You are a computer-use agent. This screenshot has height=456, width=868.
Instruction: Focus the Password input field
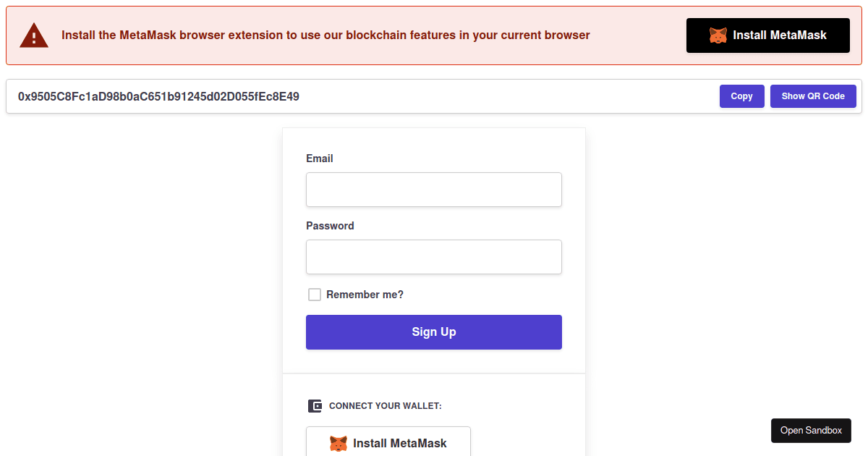(x=434, y=257)
